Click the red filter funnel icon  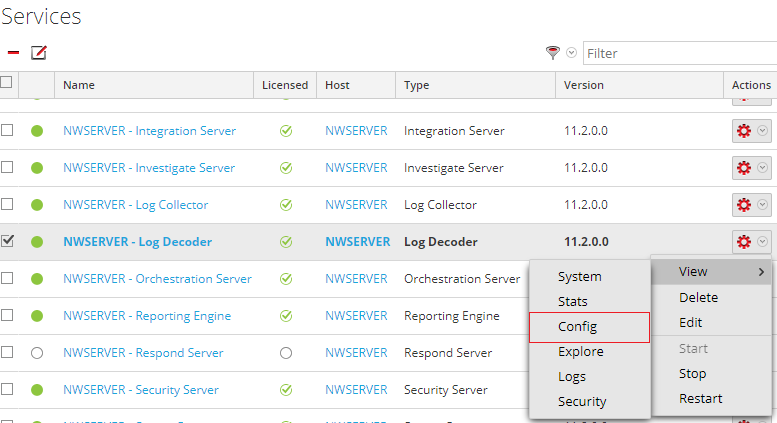(552, 53)
